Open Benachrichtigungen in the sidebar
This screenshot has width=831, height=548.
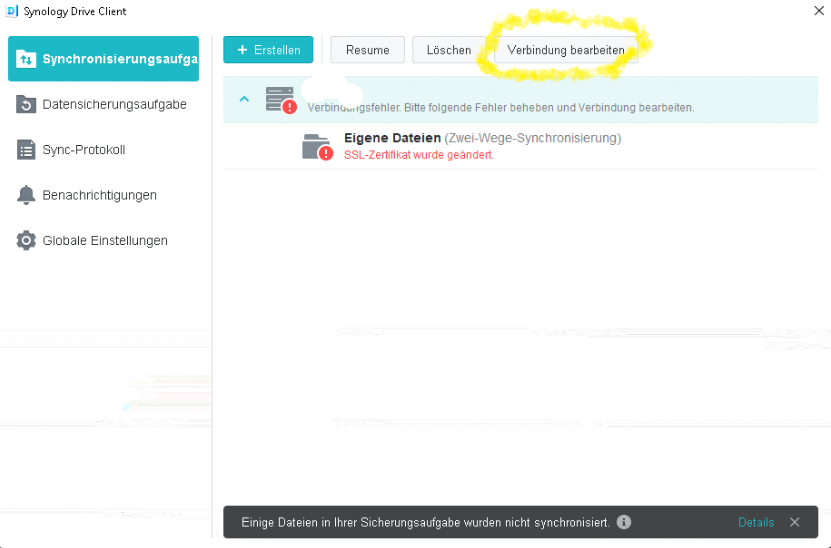(99, 195)
